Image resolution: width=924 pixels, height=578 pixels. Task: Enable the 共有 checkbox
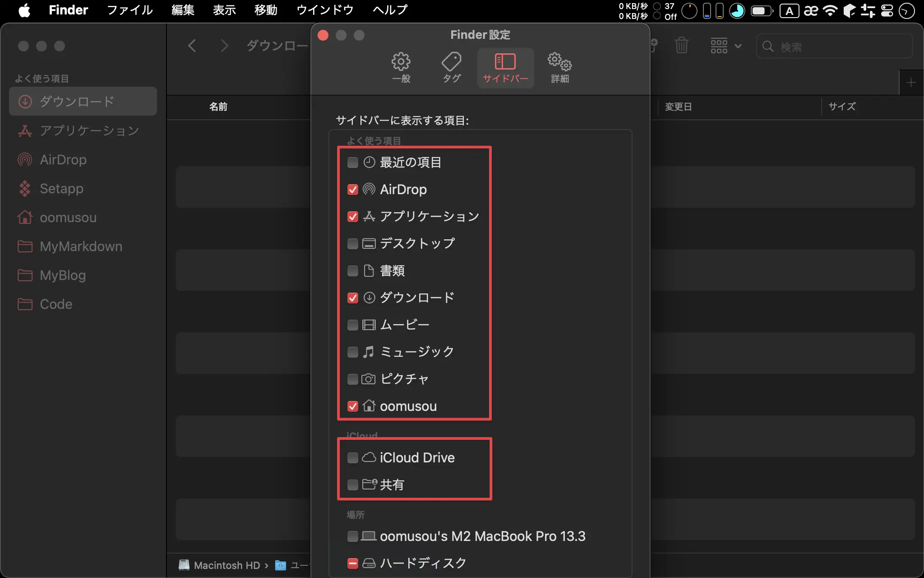(x=353, y=485)
